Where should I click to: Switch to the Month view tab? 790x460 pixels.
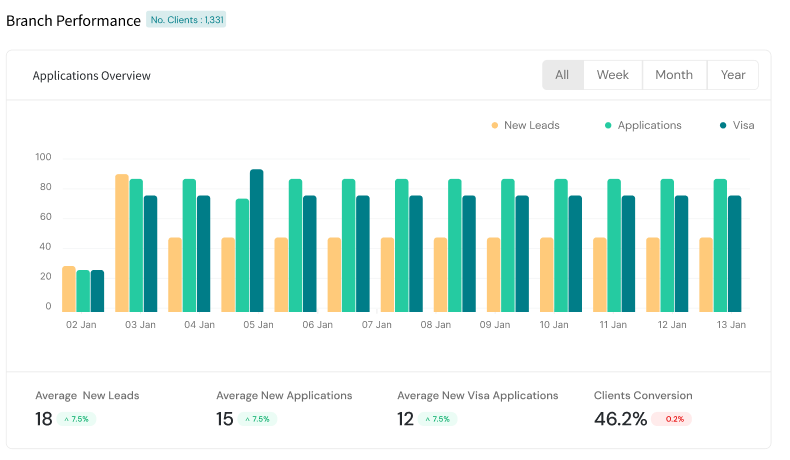coord(673,75)
